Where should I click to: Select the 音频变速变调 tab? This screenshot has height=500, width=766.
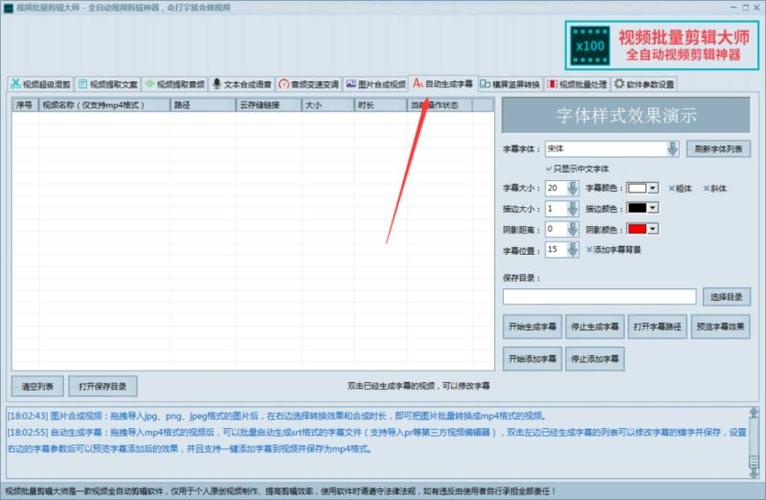click(309, 84)
